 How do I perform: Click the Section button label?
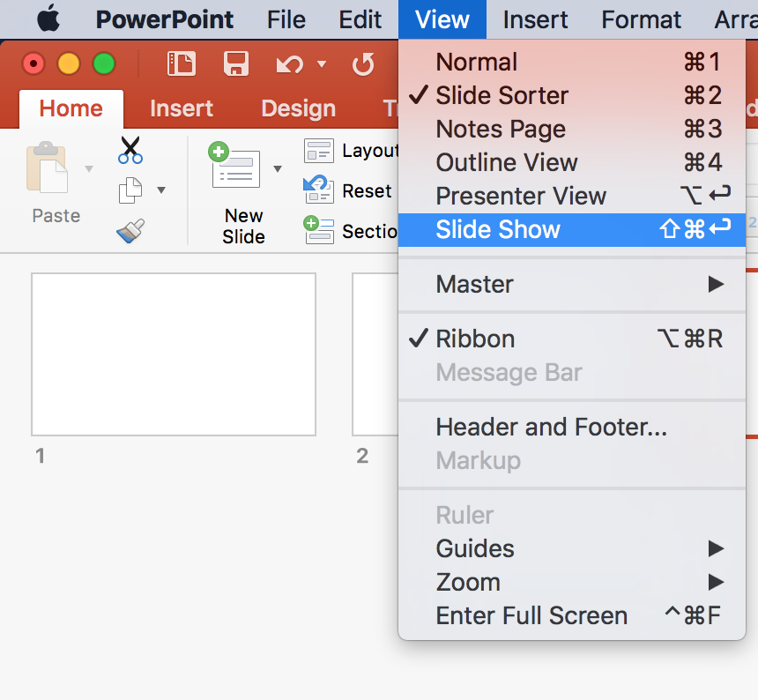click(x=370, y=232)
